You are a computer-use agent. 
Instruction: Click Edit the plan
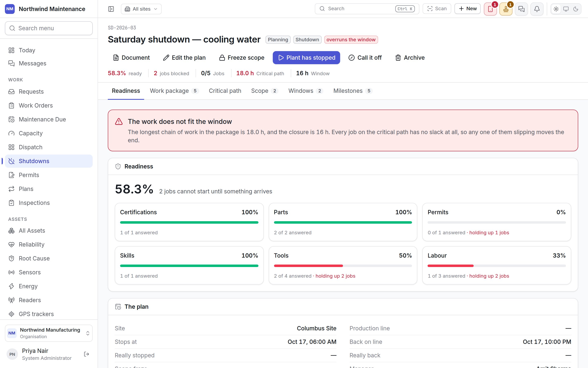[184, 58]
